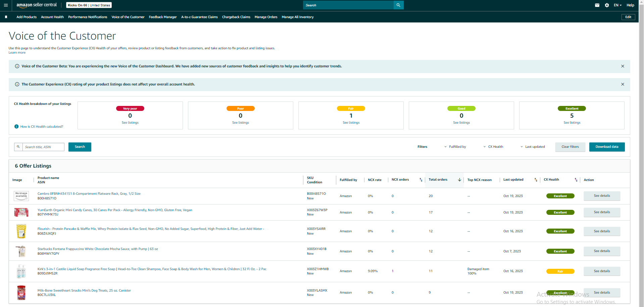644x307 pixels.
Task: Open the mail messages icon
Action: (x=597, y=5)
